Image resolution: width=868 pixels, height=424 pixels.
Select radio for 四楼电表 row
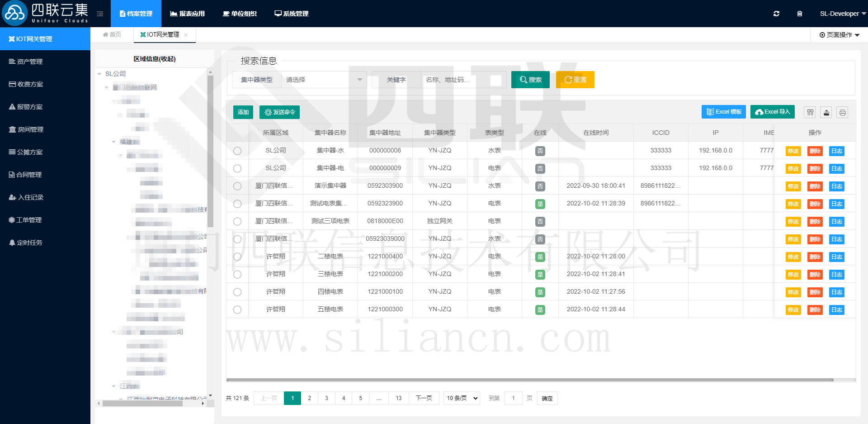pos(237,292)
